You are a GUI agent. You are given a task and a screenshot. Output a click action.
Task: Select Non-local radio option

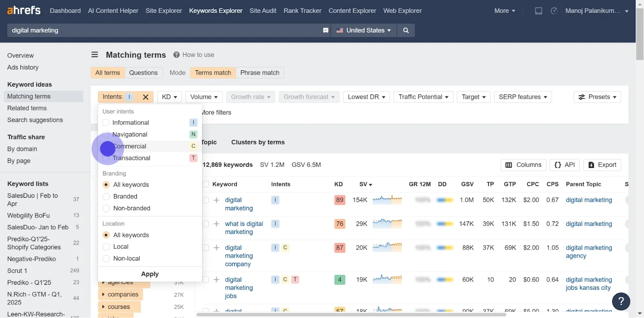106,259
